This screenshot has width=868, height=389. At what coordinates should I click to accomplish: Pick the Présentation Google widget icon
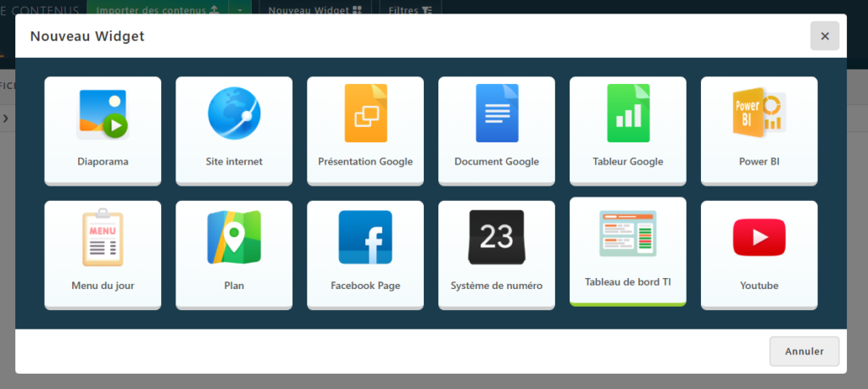365,114
